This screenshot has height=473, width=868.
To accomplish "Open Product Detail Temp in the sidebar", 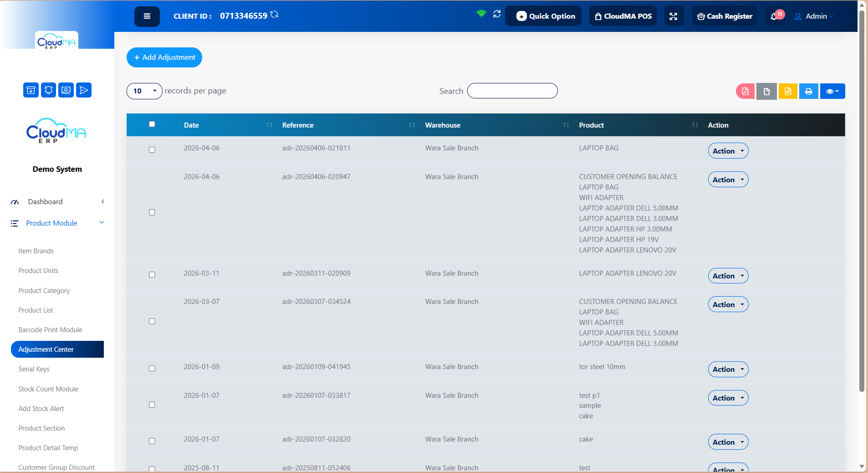I will coord(48,448).
